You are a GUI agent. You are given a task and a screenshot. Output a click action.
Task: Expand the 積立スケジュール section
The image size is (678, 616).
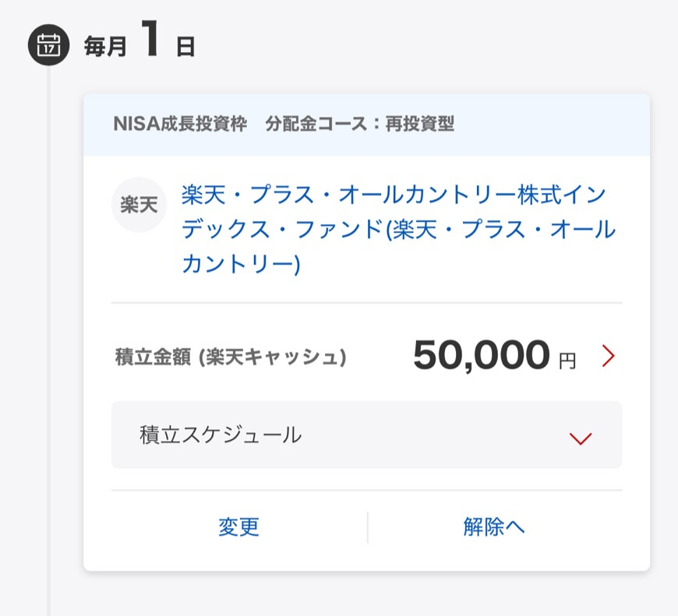click(366, 435)
